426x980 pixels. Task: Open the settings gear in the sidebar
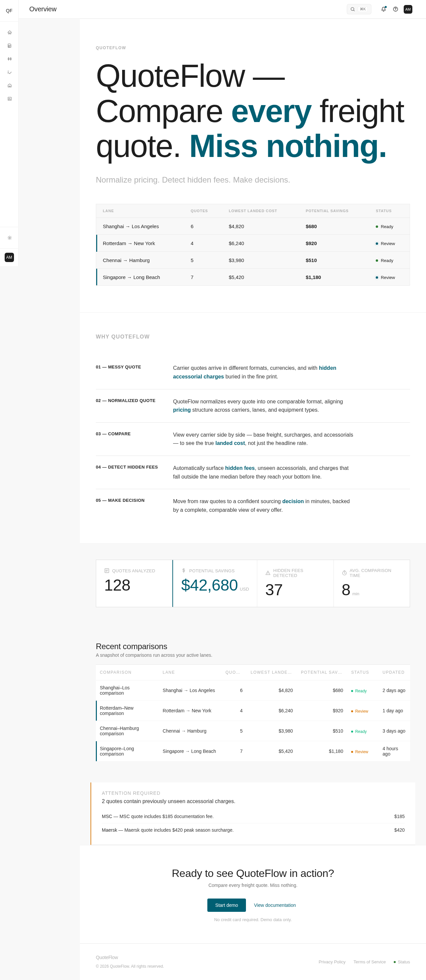click(x=10, y=238)
